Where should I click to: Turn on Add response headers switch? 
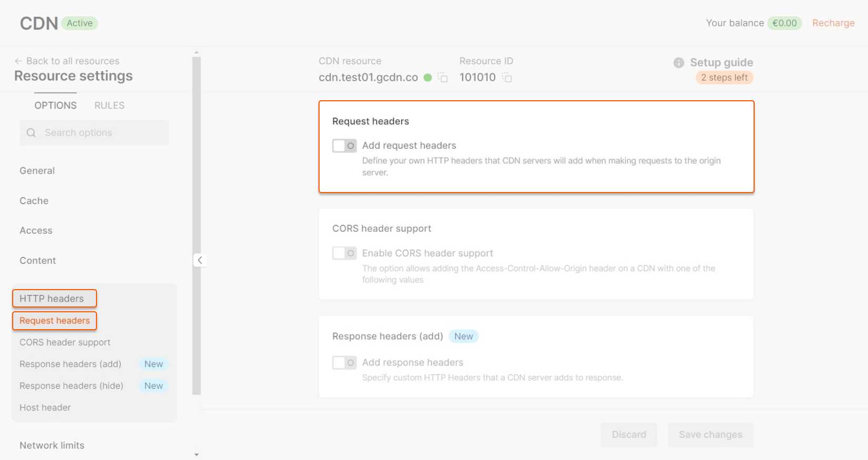344,362
